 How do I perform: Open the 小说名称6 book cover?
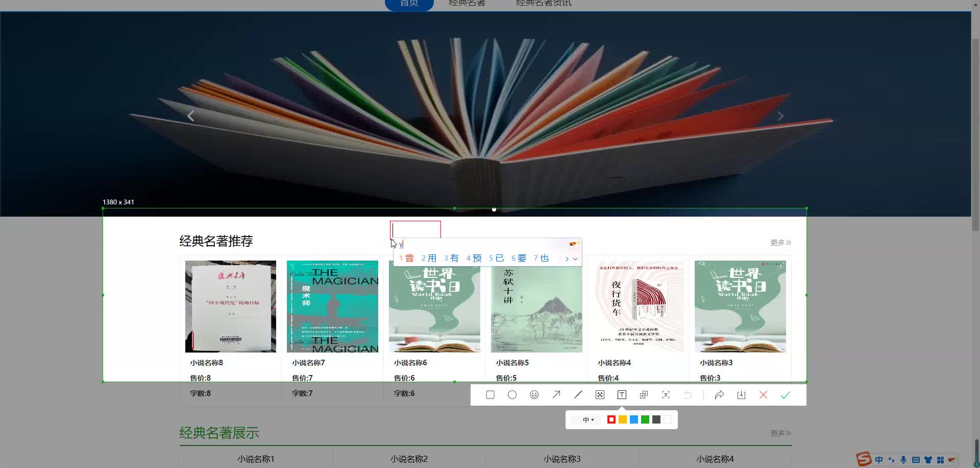click(434, 307)
